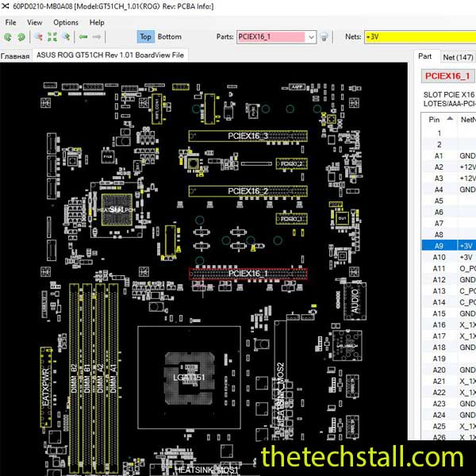
Task: Select ASUS ROG GT51CH Rev 1.01 BoardView tab
Action: pos(110,55)
